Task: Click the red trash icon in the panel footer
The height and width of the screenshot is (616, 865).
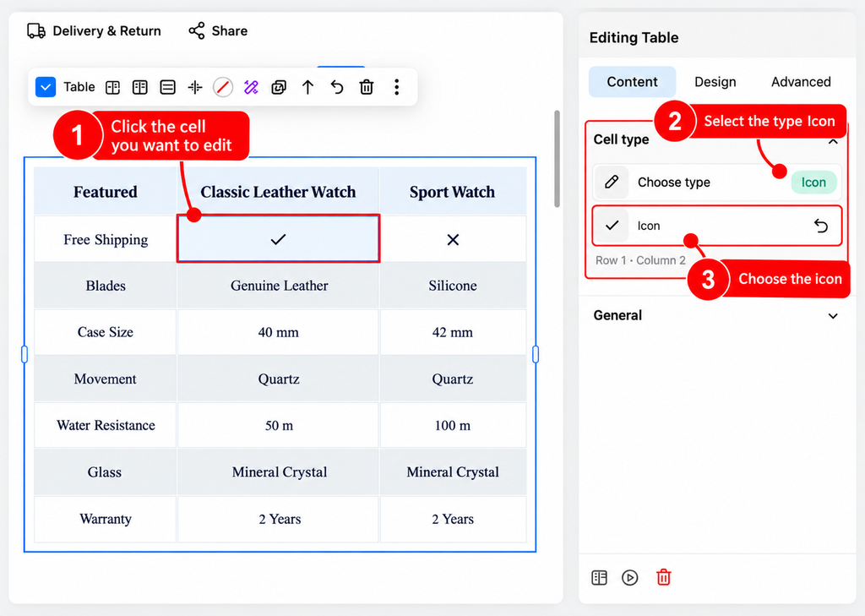Action: 664,577
